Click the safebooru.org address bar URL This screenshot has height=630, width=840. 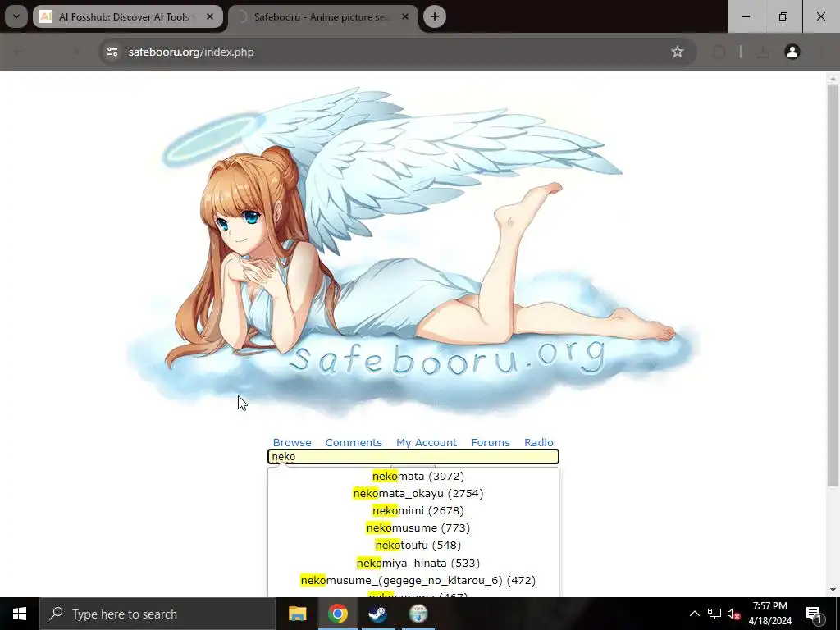tap(190, 52)
